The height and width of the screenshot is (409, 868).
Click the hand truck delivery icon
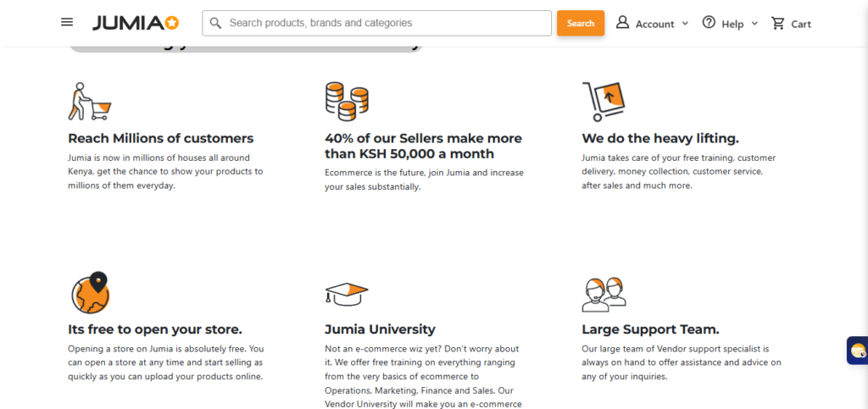point(603,102)
